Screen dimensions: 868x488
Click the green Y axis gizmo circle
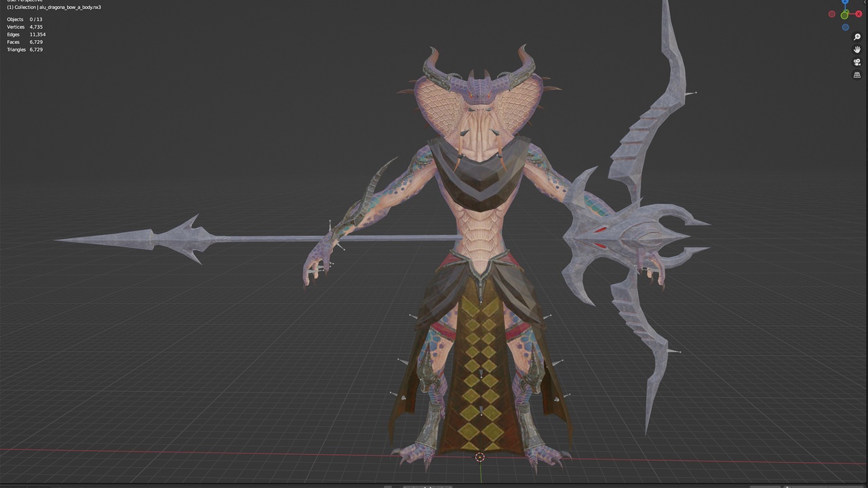(845, 14)
